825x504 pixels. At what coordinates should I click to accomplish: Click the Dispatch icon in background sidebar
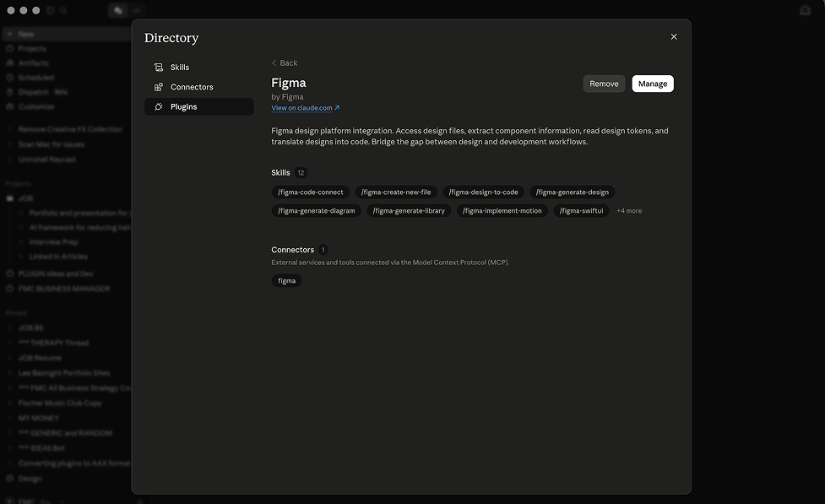point(9,91)
